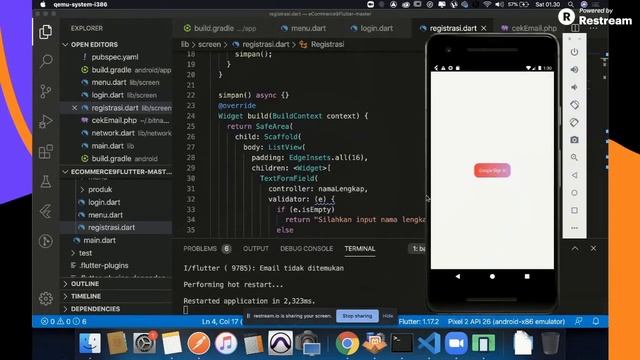Click the emulator volume up button
The width and height of the screenshot is (640, 360).
pos(574,69)
